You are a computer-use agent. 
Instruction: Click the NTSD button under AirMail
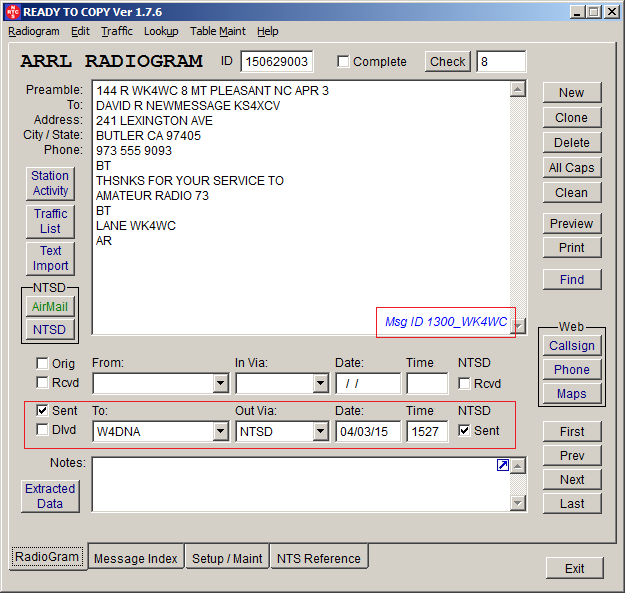tap(50, 330)
